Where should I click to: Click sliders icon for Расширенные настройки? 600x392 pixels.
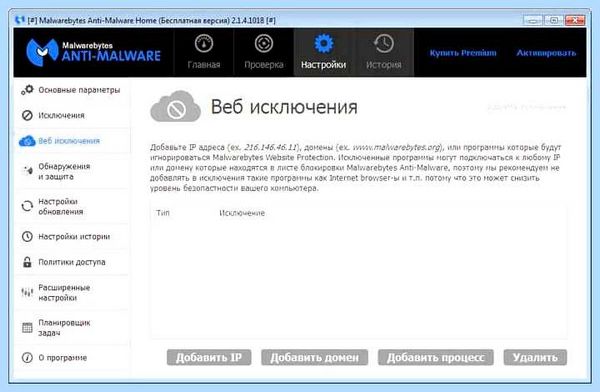tap(27, 292)
